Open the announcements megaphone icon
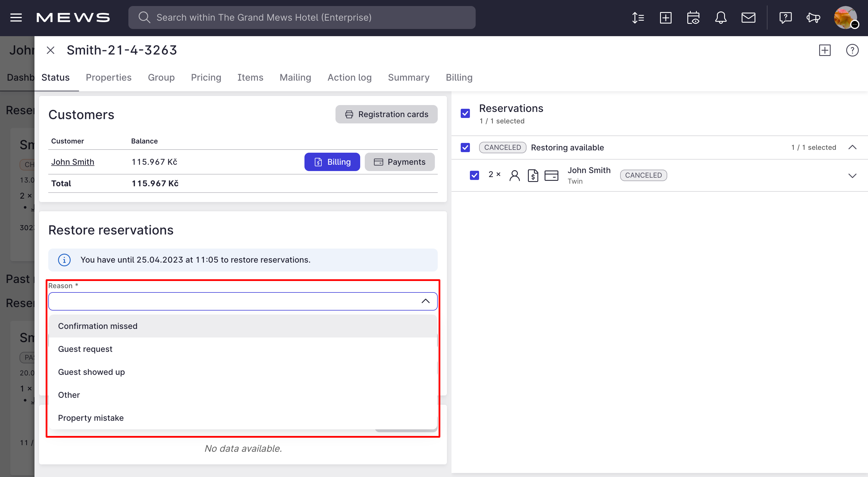This screenshot has width=868, height=477. coord(813,18)
